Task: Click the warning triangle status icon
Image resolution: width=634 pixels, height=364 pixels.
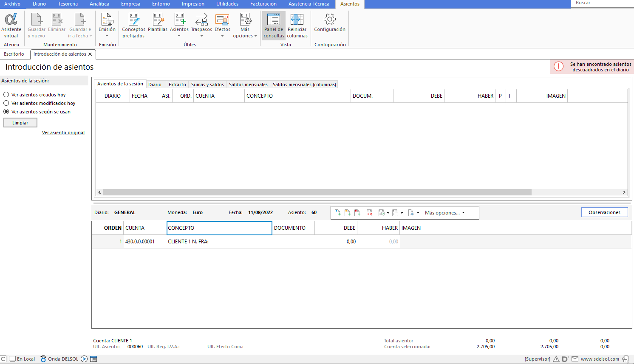Action: (x=556, y=359)
